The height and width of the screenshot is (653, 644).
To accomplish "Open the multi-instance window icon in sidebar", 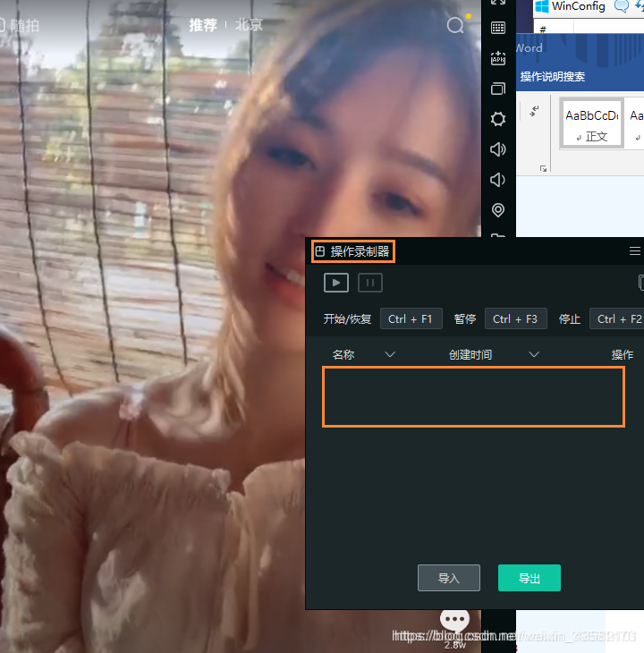I will [x=498, y=89].
